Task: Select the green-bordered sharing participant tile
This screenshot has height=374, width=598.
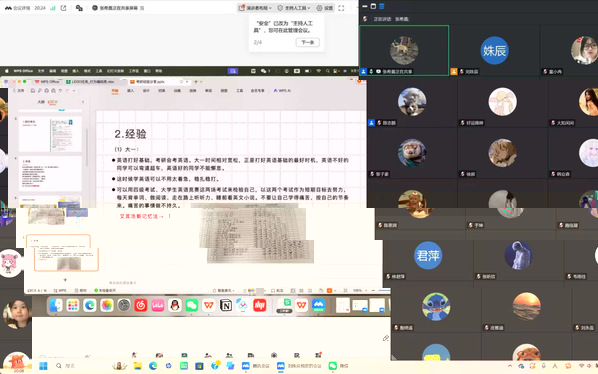Action: coord(404,50)
